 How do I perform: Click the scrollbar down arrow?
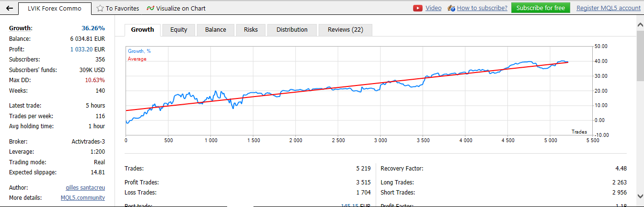pos(640,196)
